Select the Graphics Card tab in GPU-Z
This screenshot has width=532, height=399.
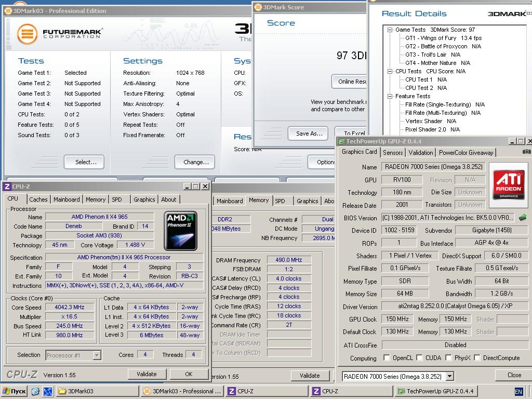pos(359,152)
